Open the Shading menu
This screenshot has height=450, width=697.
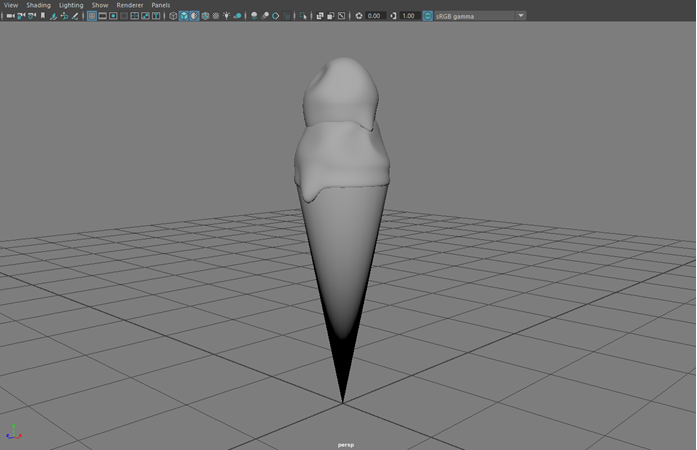pyautogui.click(x=38, y=5)
